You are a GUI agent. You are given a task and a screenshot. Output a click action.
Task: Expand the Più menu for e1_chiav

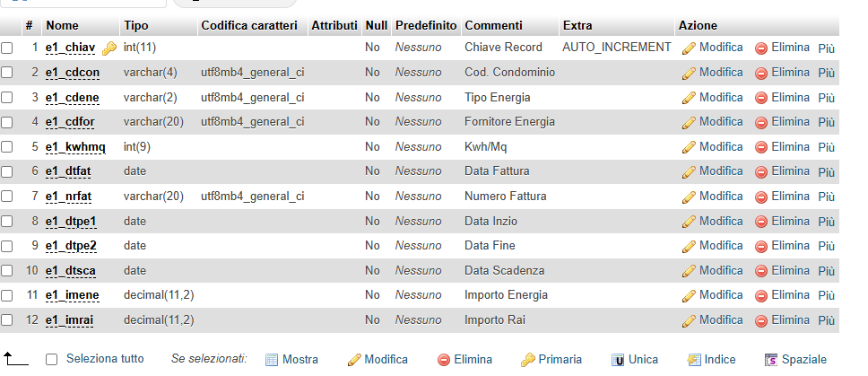click(826, 48)
